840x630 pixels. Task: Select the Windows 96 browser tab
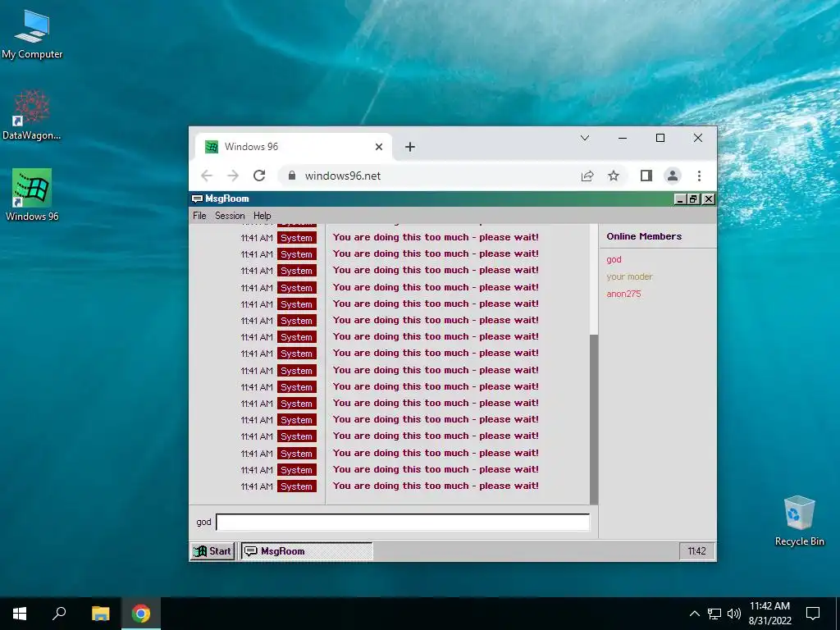pyautogui.click(x=294, y=147)
